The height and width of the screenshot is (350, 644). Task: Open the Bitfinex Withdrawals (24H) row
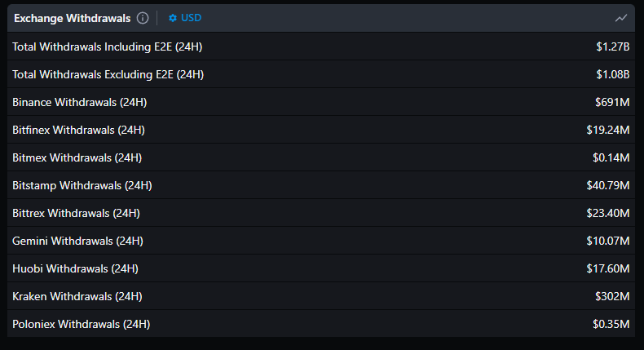coord(321,130)
